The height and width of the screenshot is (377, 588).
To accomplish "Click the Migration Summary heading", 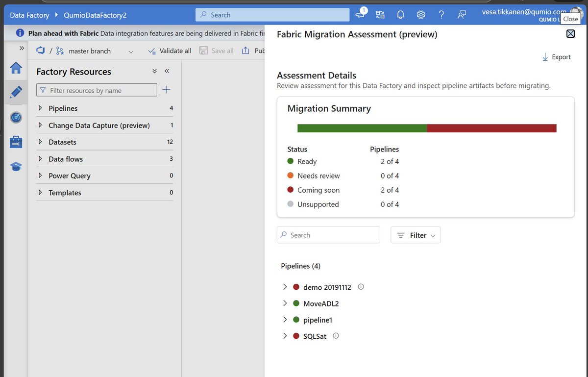I will [x=329, y=108].
